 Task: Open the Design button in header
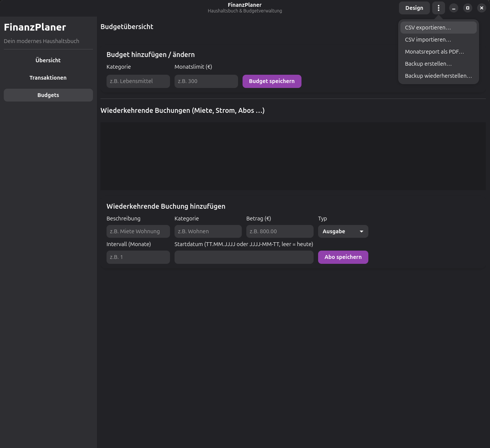(414, 8)
